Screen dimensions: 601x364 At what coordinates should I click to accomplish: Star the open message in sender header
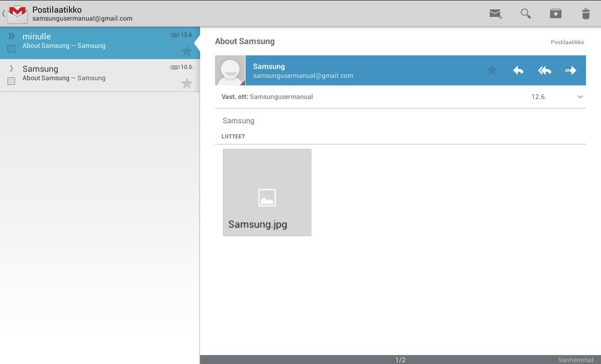pyautogui.click(x=492, y=70)
